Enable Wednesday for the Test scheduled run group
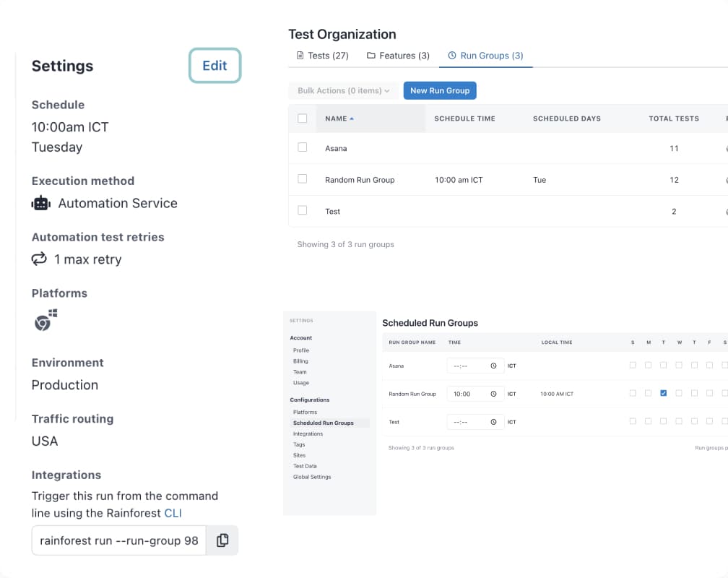This screenshot has height=578, width=728. coord(679,421)
